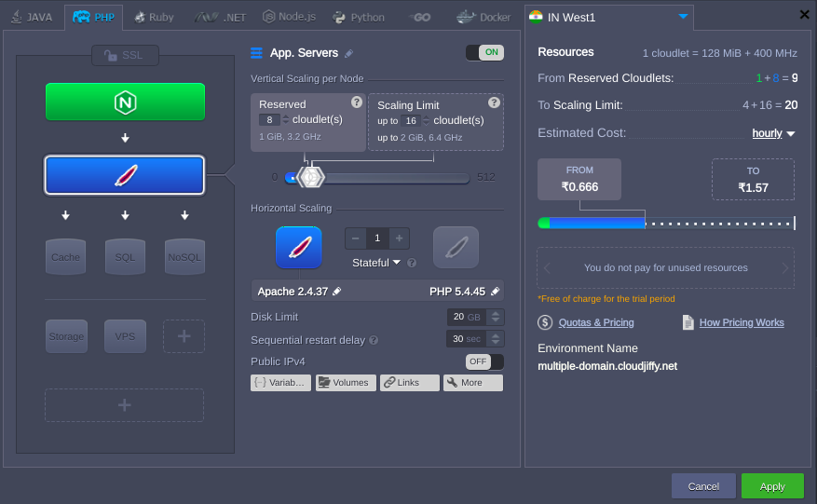Enable the SSL option
817x504 pixels.
pos(125,55)
